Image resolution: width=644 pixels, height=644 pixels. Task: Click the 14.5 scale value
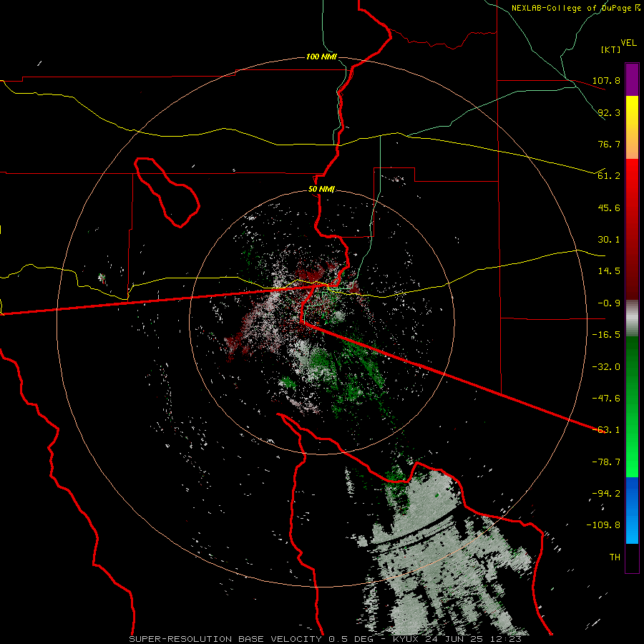(609, 271)
